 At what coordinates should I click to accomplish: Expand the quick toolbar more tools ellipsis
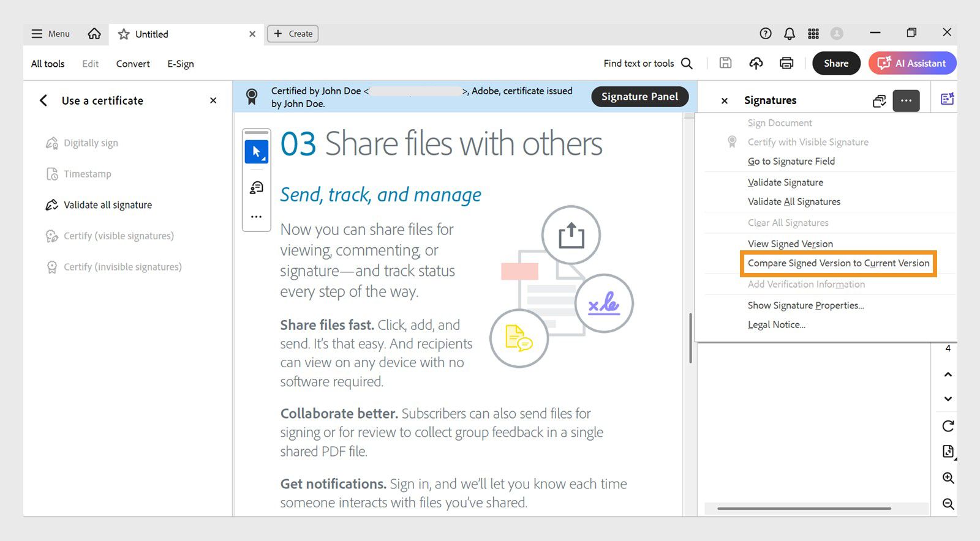[x=257, y=217]
